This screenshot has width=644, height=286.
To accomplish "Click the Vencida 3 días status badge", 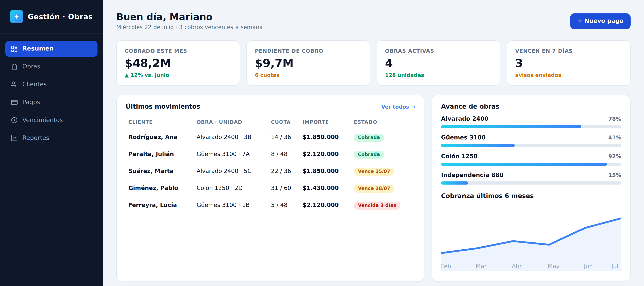I will (x=377, y=205).
